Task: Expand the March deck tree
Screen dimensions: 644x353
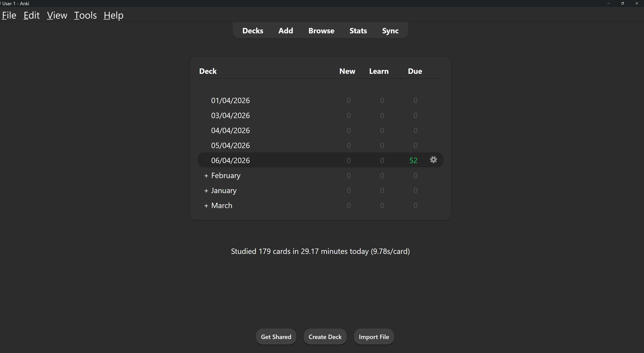Action: pos(206,206)
